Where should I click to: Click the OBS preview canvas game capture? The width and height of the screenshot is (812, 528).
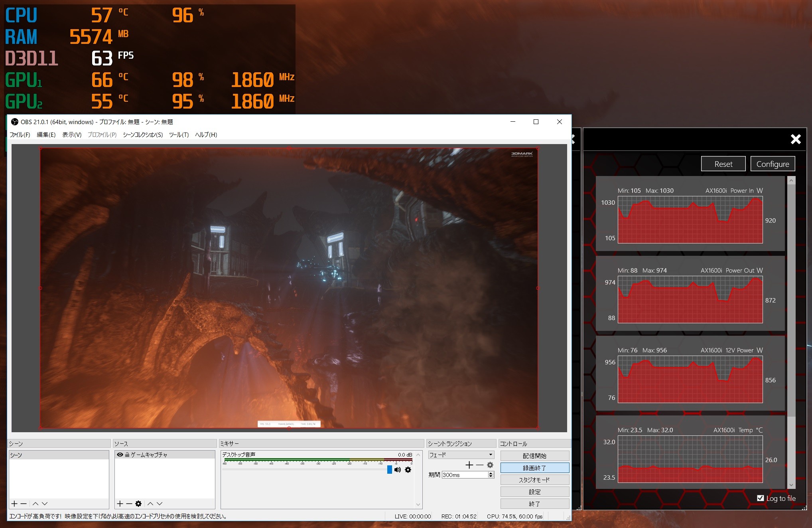289,288
